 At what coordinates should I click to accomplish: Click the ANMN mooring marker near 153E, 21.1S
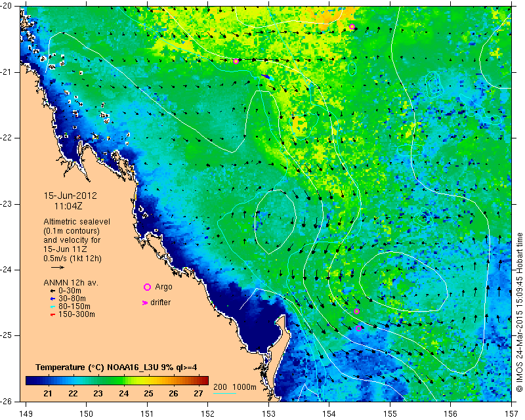(x=267, y=77)
